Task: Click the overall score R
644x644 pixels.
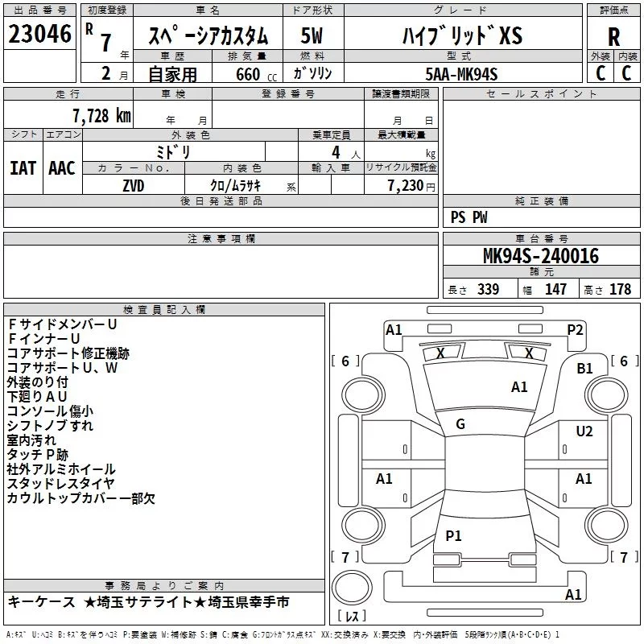Action: [x=613, y=37]
